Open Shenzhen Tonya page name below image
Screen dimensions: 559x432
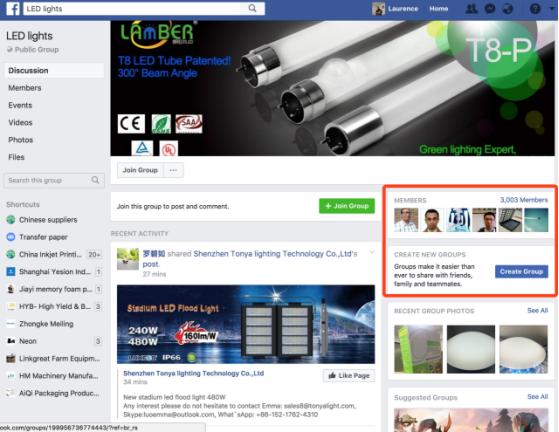point(194,373)
